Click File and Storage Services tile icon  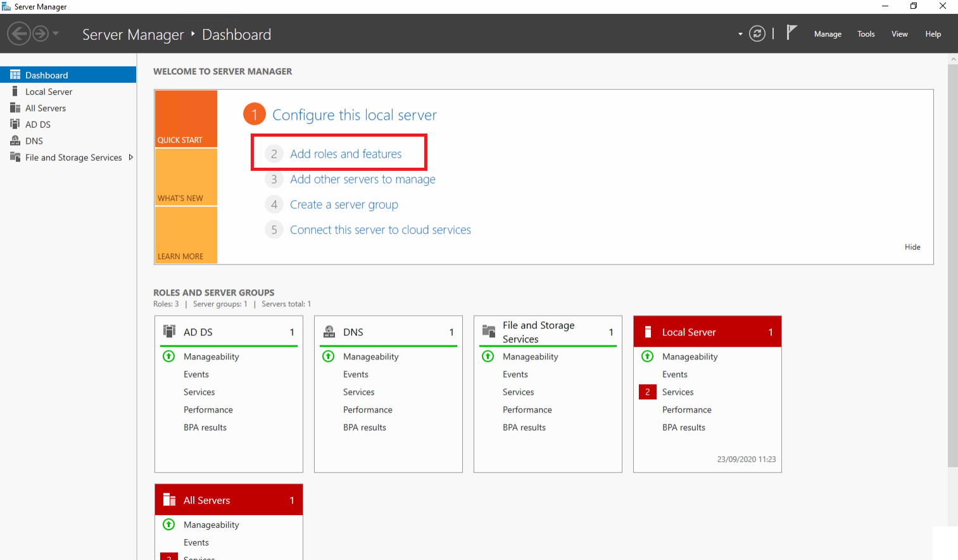(489, 331)
